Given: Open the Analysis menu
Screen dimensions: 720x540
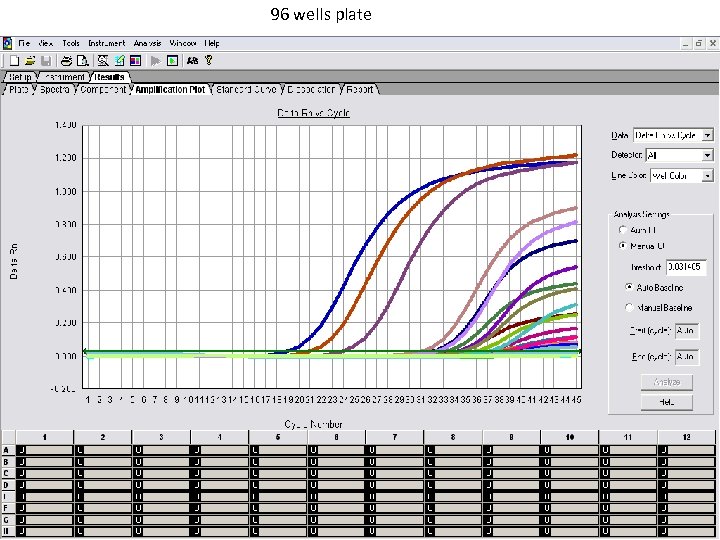Looking at the screenshot, I should (147, 43).
